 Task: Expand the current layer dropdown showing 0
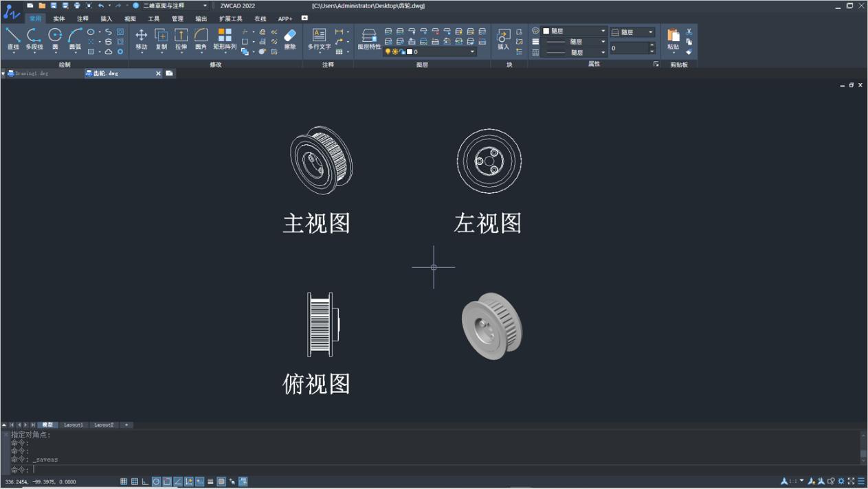[x=472, y=52]
